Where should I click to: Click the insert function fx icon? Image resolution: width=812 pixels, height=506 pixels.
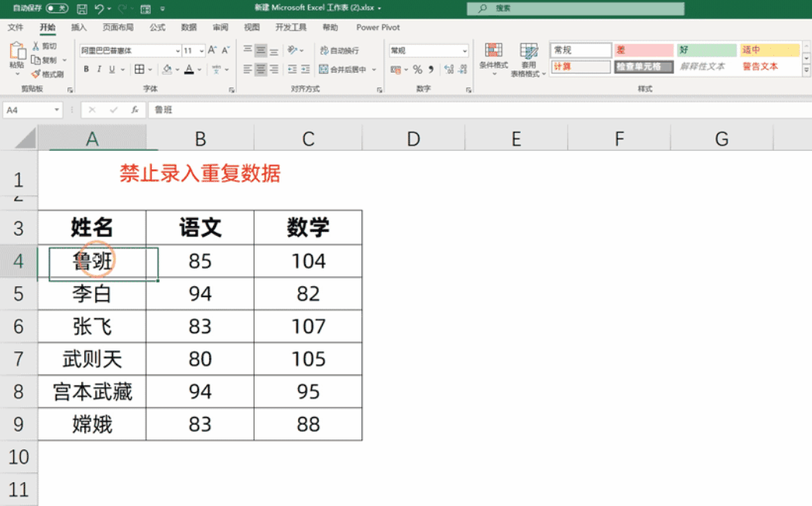pyautogui.click(x=135, y=110)
